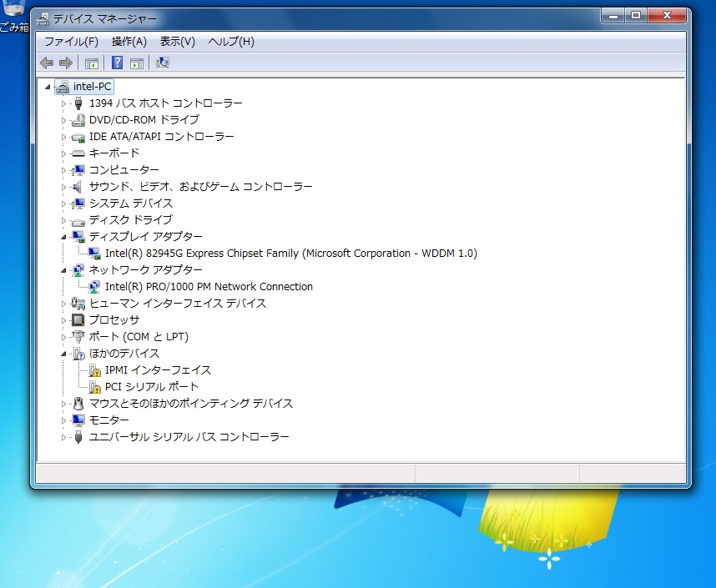Click the PRO/1000 PM network device icon

point(94,287)
